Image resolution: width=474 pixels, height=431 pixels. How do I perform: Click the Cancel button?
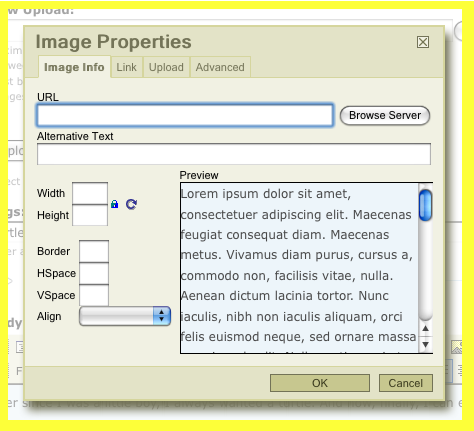406,383
